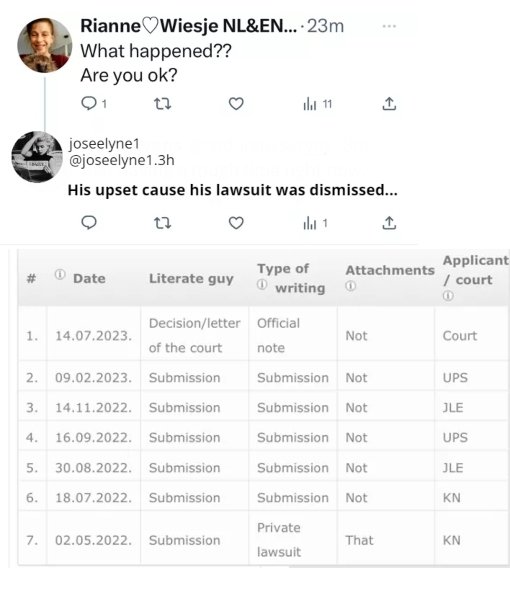
Task: Share joseelyne1's tweet via upload icon
Action: pos(389,223)
